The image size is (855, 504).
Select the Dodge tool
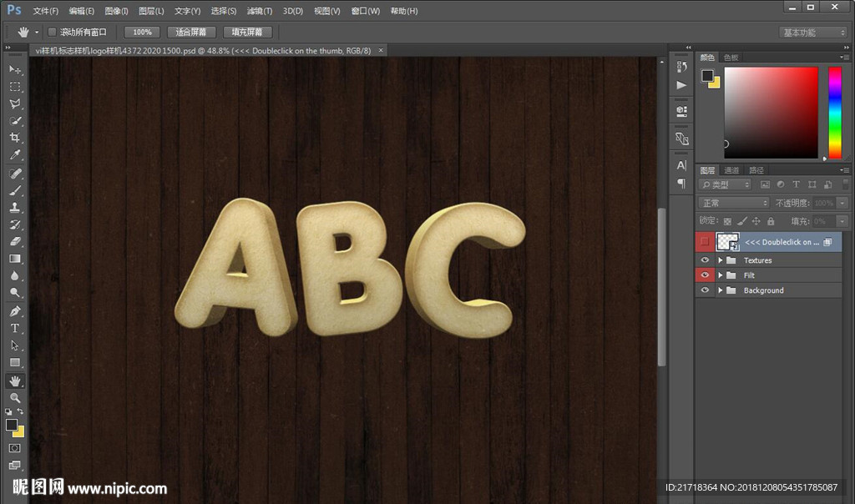pyautogui.click(x=15, y=293)
